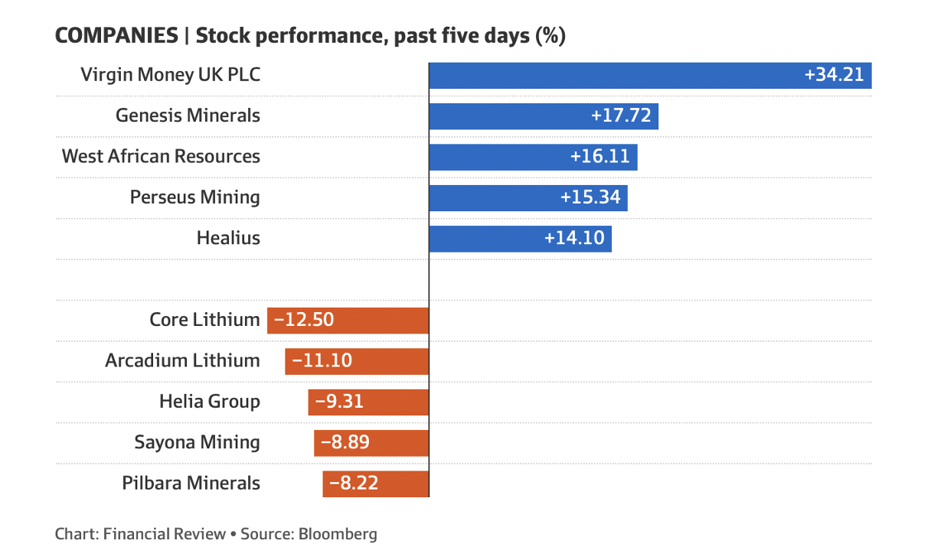Viewport: 931px width, 560px height.
Task: Click the West African Resources bar
Action: coord(533,157)
